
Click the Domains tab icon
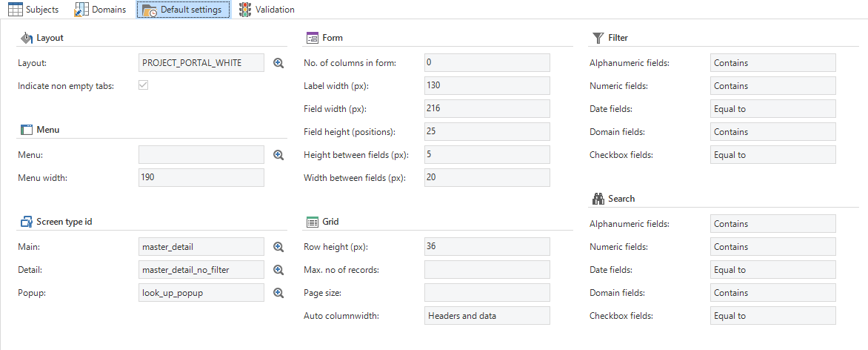coord(81,10)
